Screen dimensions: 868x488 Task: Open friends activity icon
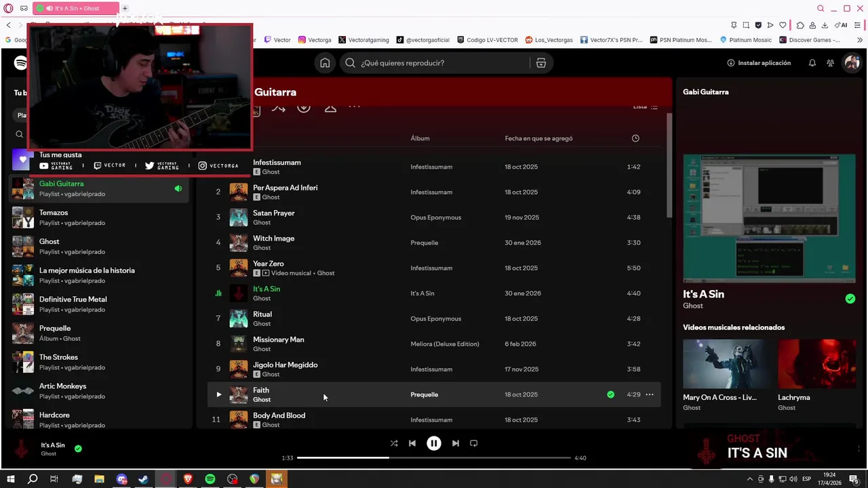pos(830,63)
